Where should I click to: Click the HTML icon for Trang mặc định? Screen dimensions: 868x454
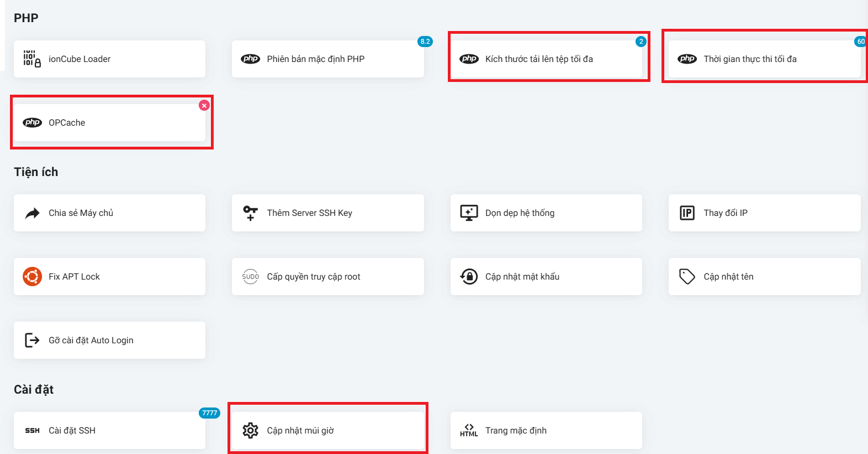click(x=469, y=430)
